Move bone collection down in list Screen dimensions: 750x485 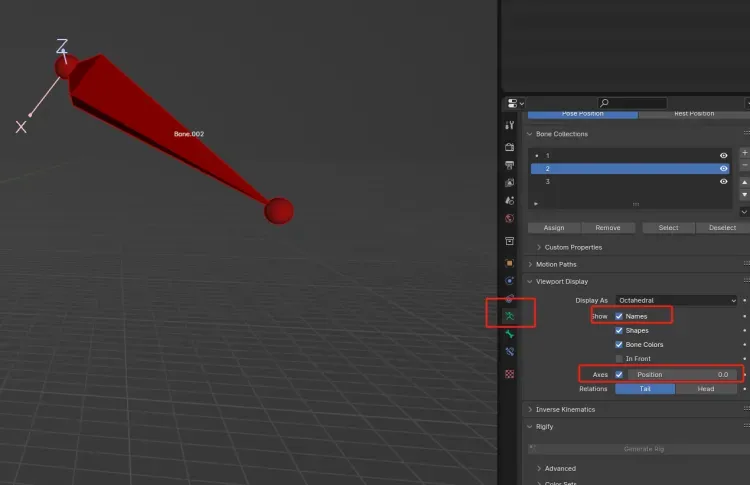tap(744, 195)
